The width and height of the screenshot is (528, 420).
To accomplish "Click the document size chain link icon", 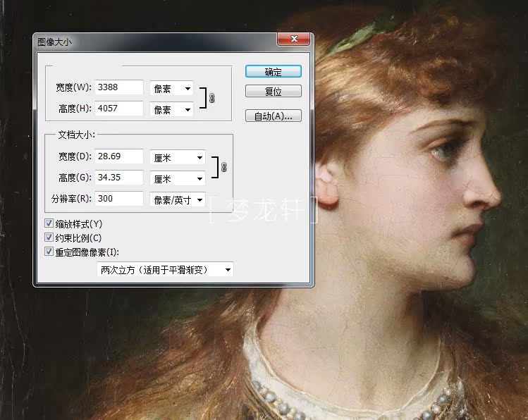I will pos(224,167).
